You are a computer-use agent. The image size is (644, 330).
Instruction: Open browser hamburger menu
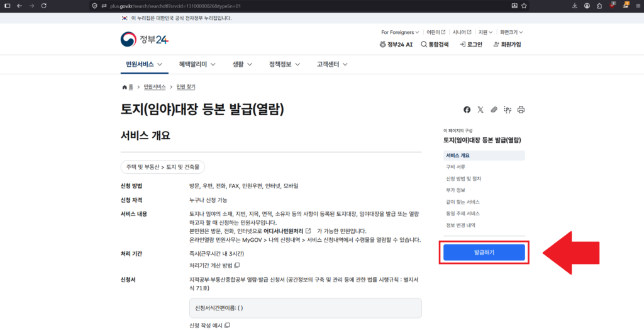pos(638,6)
